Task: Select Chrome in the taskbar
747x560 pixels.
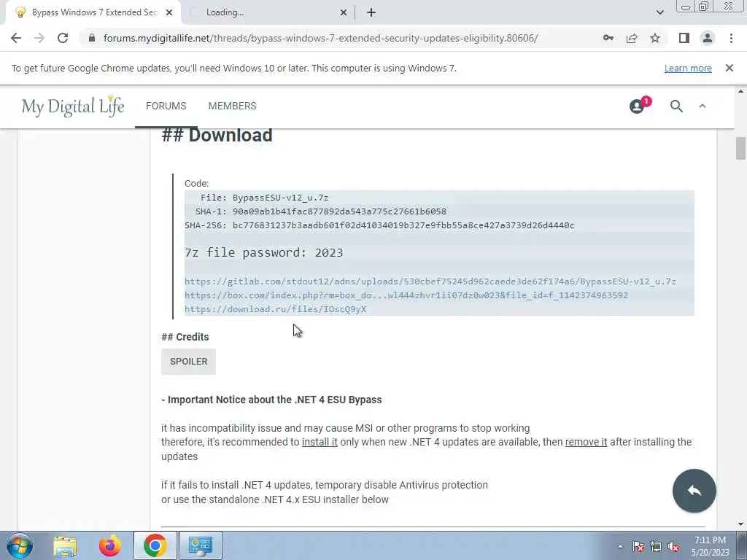Action: tap(155, 545)
